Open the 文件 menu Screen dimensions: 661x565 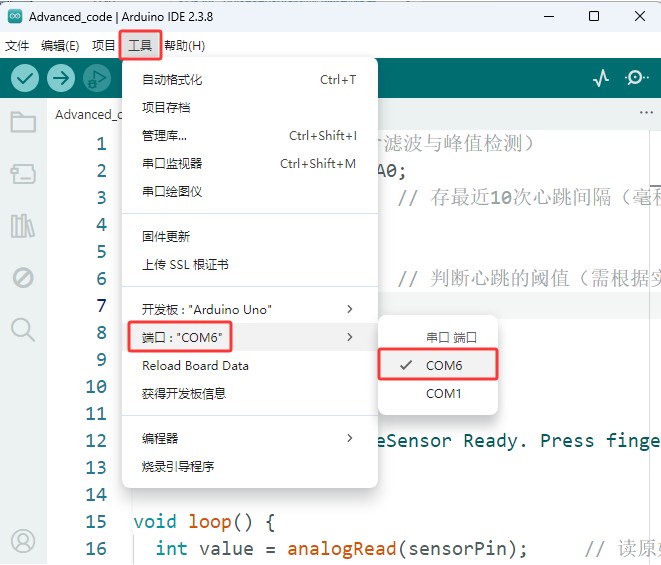[17, 46]
